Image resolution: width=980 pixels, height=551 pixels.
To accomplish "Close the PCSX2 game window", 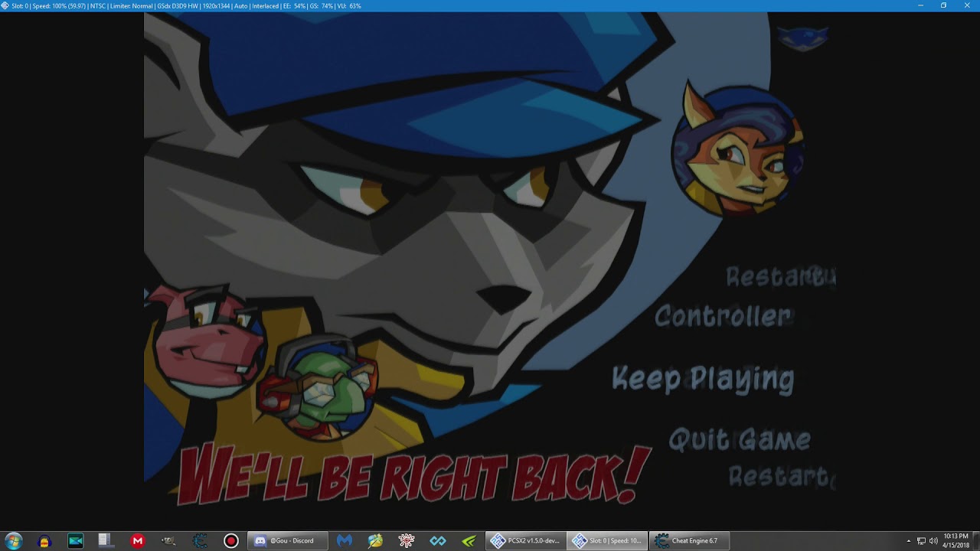I will (x=967, y=5).
